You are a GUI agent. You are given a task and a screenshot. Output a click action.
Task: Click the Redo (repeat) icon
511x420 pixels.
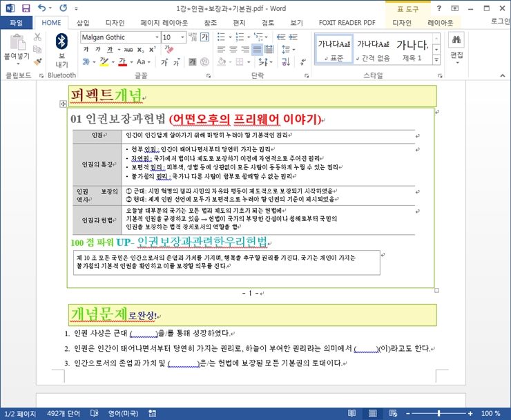tap(63, 8)
